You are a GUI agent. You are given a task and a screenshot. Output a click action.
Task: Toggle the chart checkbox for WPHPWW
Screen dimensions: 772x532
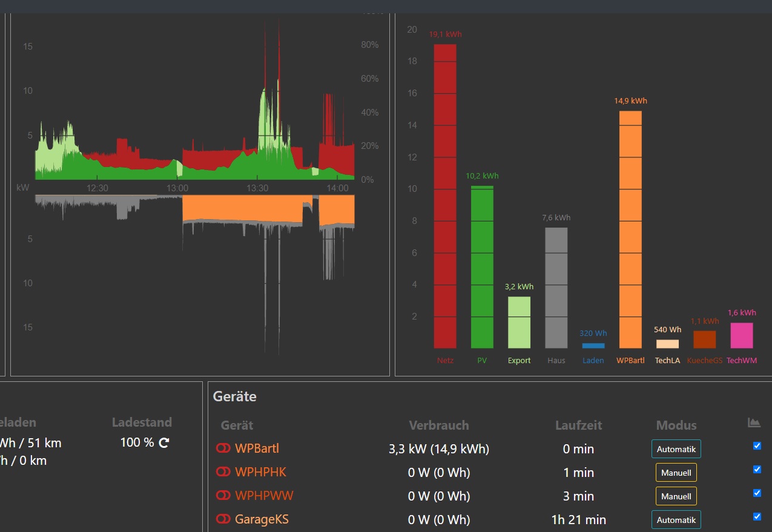click(757, 493)
